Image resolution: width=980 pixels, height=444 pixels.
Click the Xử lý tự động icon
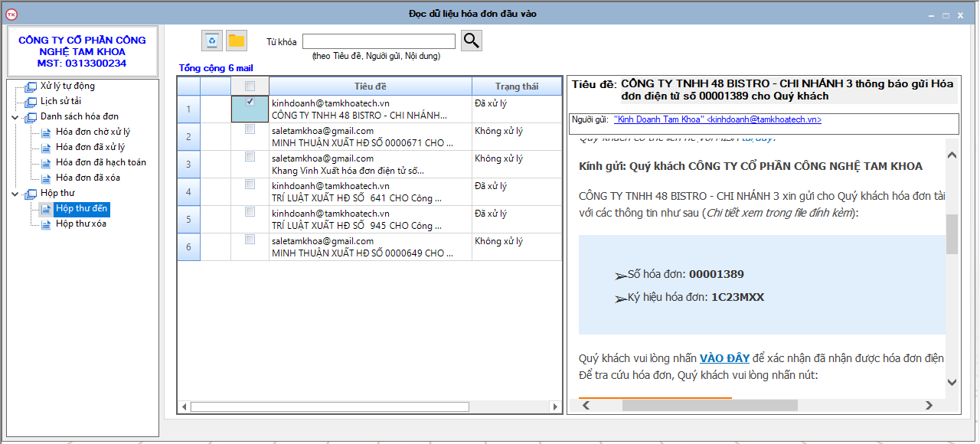[x=31, y=87]
